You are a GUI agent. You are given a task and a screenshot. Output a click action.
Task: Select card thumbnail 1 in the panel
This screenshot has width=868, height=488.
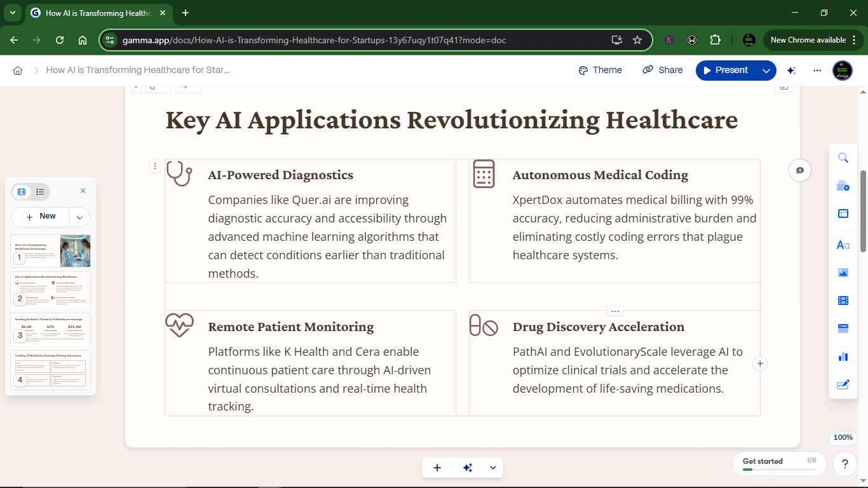[51, 251]
